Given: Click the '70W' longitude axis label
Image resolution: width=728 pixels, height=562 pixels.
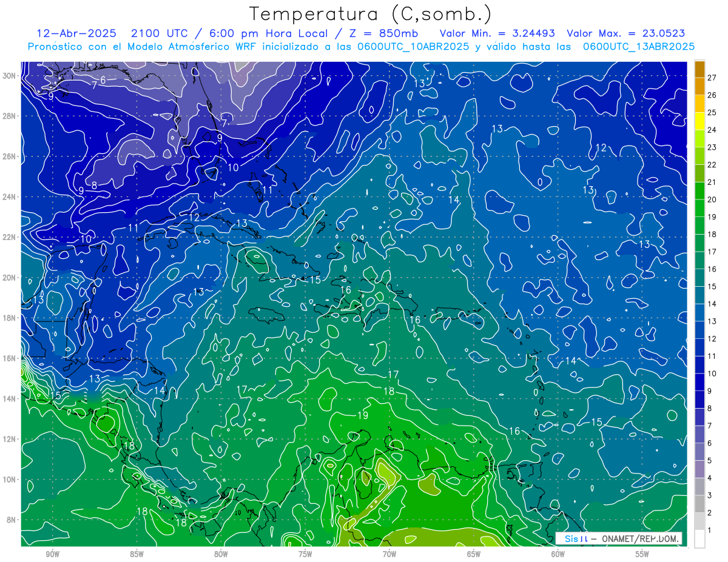Looking at the screenshot, I should coord(389,554).
